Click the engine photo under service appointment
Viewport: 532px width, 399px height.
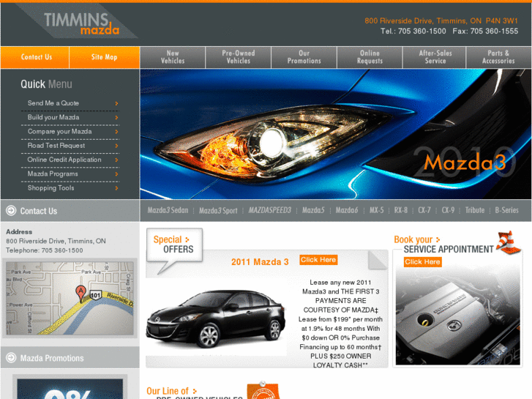(x=457, y=316)
